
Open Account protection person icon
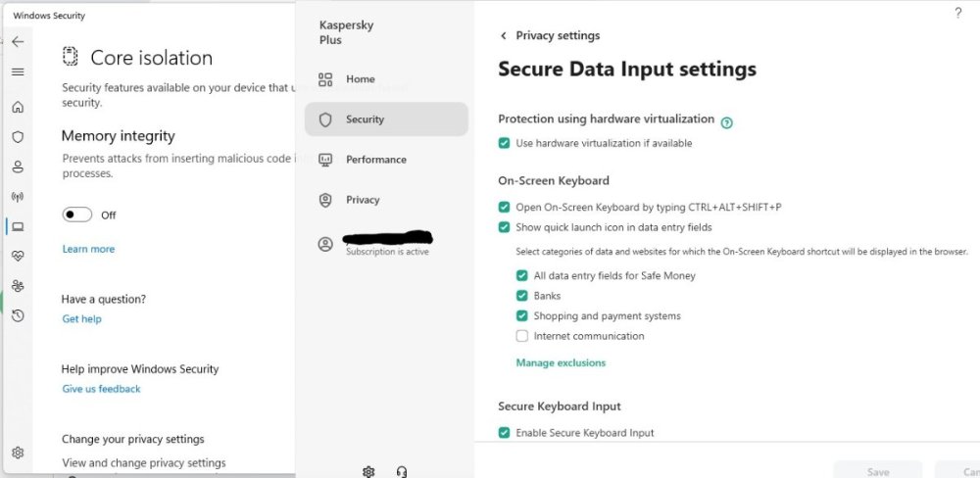(x=18, y=167)
